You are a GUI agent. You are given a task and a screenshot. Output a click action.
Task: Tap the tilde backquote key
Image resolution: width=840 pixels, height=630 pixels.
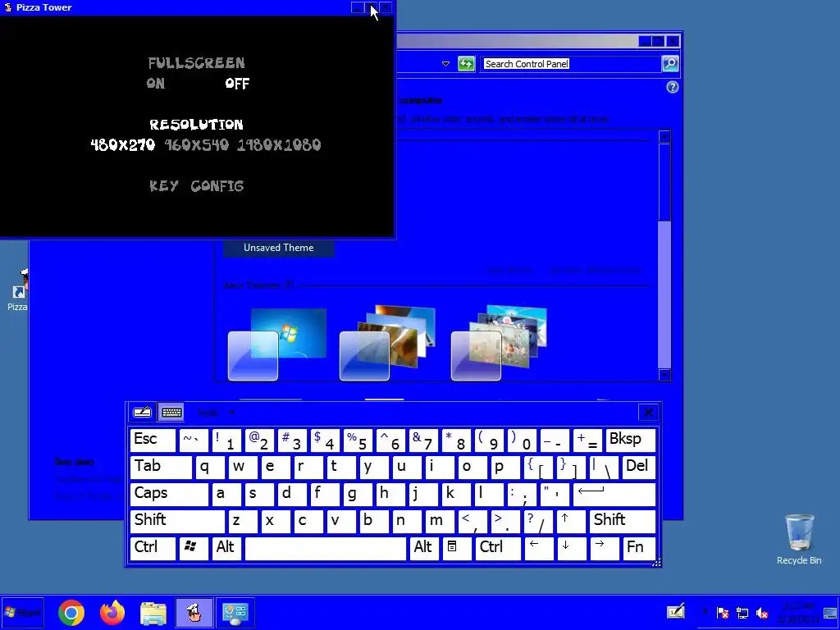click(194, 440)
